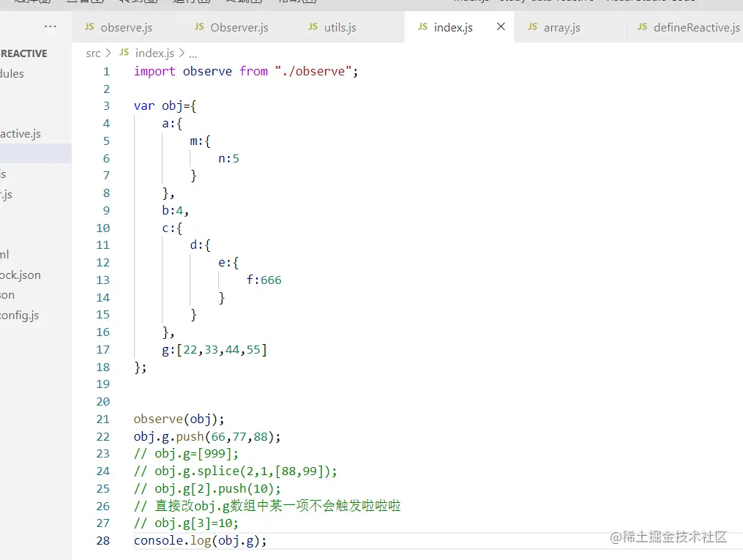Click the 'var obj={' line
Image resolution: width=743 pixels, height=560 pixels.
[165, 106]
